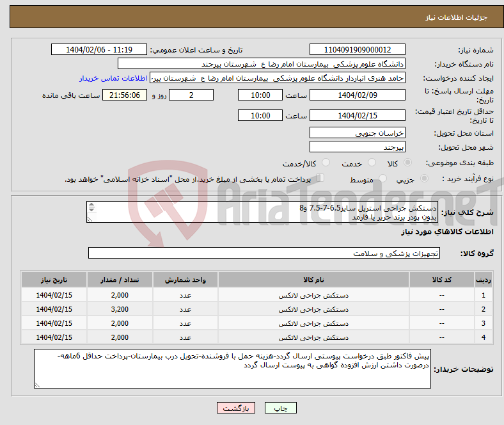The height and width of the screenshot is (425, 504).
Task: Click the buyer notes text area
Action: point(232,369)
